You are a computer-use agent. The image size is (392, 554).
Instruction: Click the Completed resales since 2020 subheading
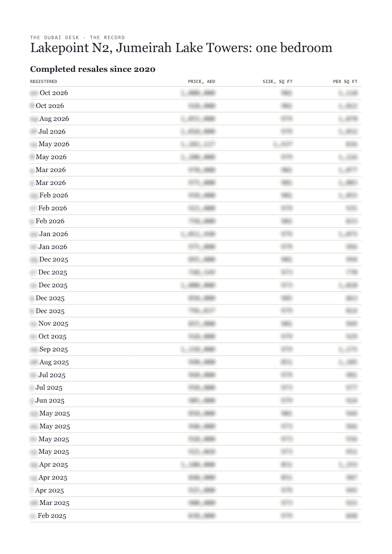pos(93,69)
